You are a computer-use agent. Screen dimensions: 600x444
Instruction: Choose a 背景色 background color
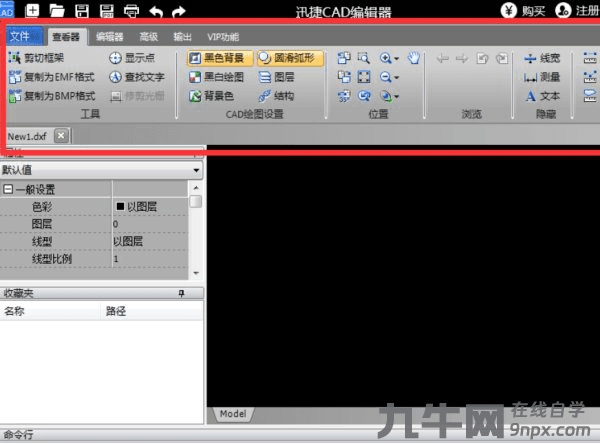(212, 96)
